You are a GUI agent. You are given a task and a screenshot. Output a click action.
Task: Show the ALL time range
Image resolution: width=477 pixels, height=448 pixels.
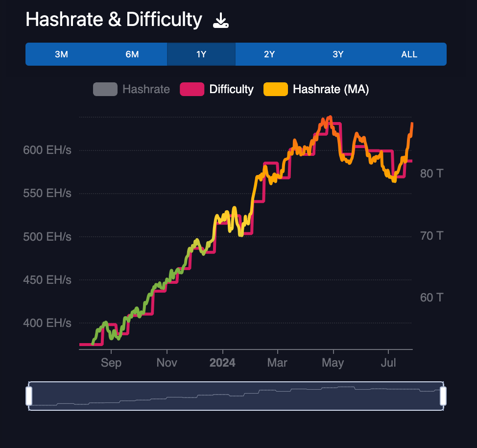(x=409, y=54)
